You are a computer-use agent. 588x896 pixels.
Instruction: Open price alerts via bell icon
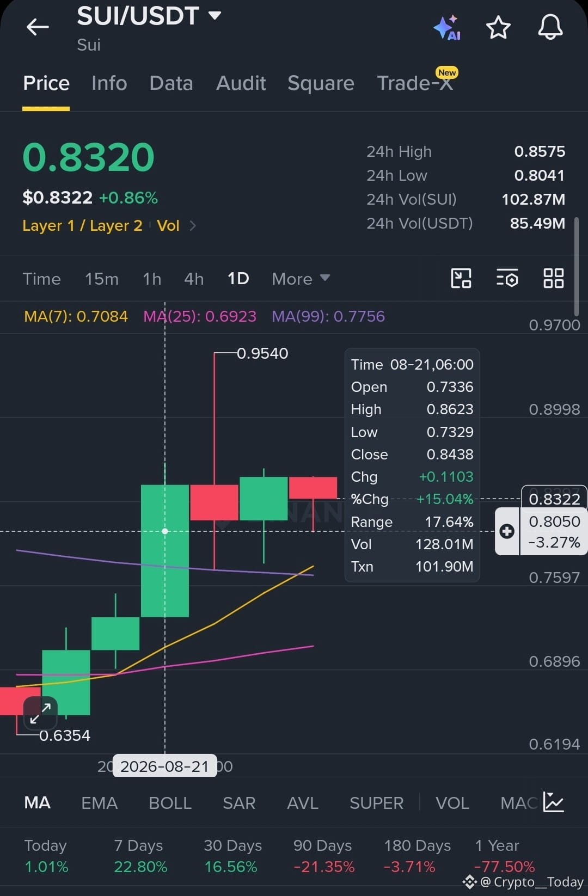click(550, 27)
